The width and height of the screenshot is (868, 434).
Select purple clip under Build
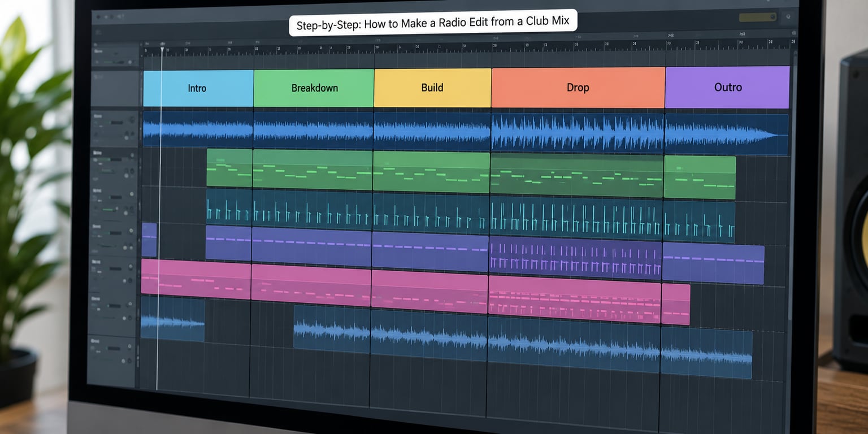(x=430, y=251)
